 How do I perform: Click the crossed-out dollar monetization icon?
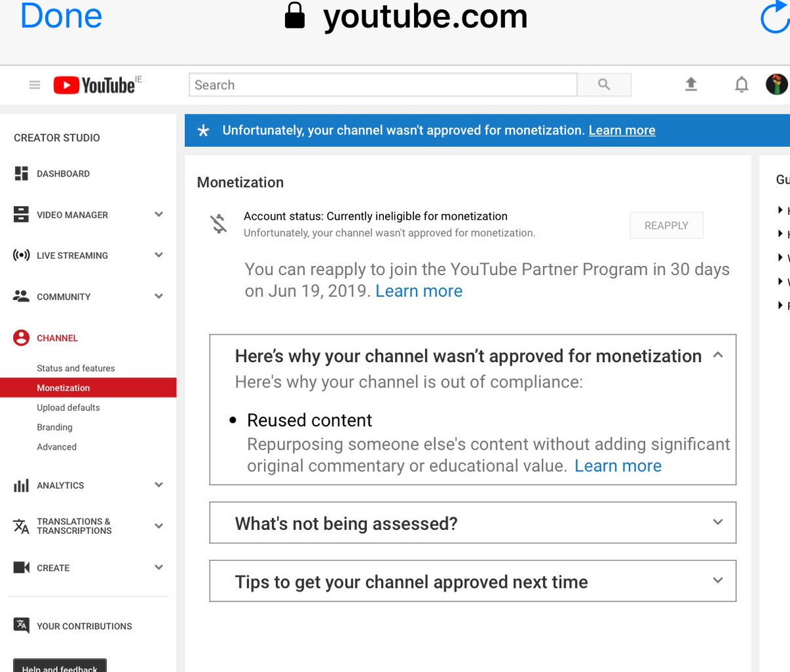coord(219,224)
